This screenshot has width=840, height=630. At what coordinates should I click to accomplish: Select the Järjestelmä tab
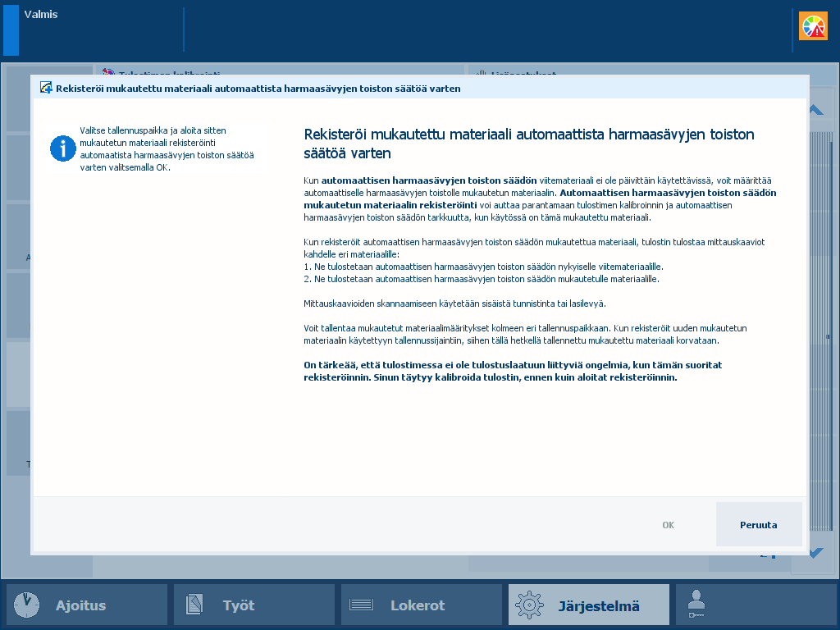(x=589, y=605)
